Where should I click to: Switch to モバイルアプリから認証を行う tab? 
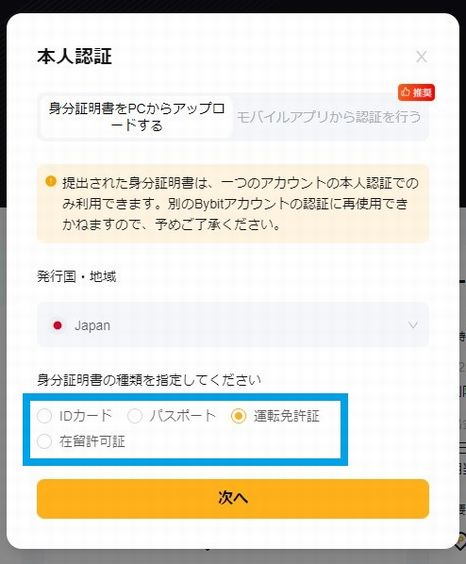329,117
